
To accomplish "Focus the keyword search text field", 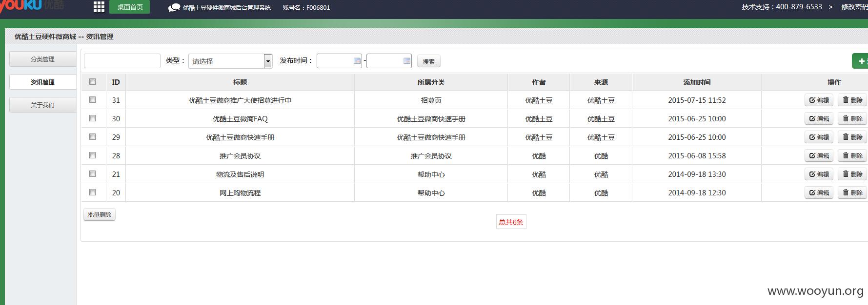I will [x=122, y=61].
